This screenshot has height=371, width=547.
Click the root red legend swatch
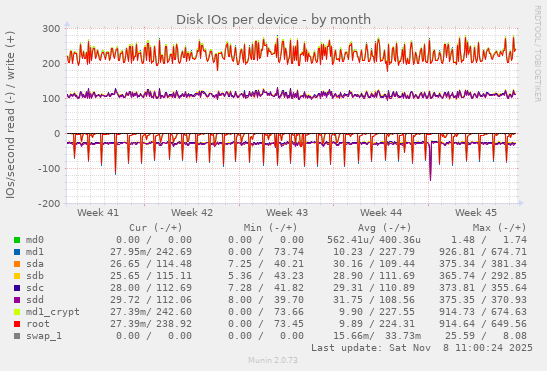click(17, 324)
